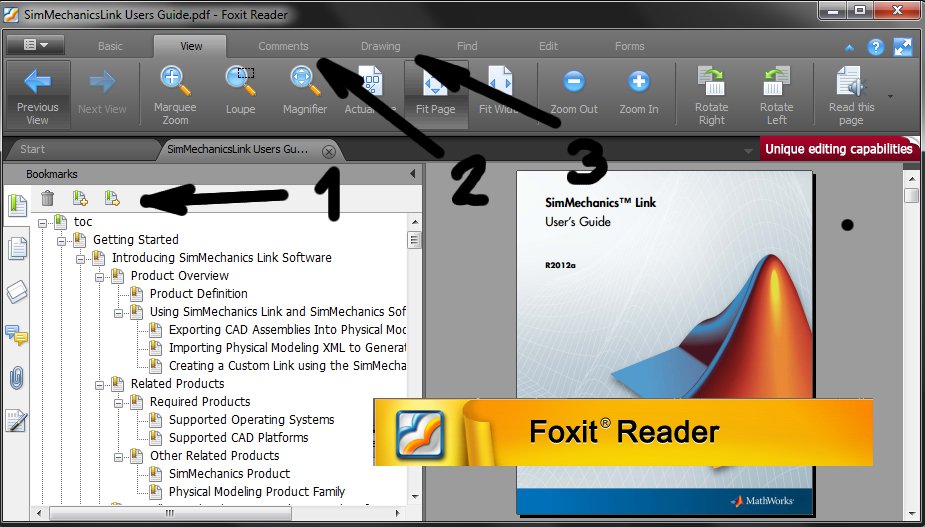The width and height of the screenshot is (925, 527).
Task: Switch to the Basic ribbon tab
Action: coord(110,46)
